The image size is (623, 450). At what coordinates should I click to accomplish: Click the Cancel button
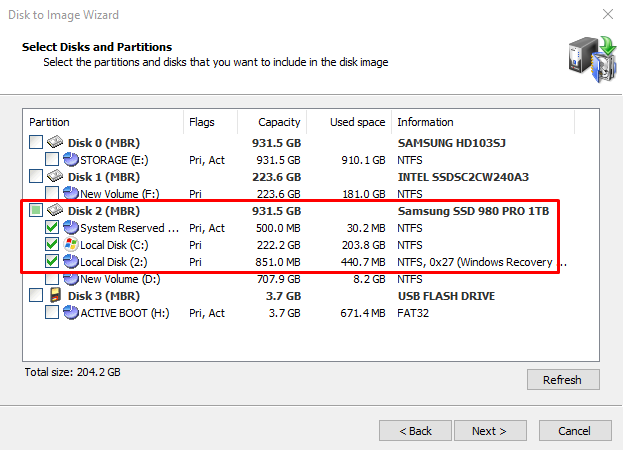(x=575, y=431)
